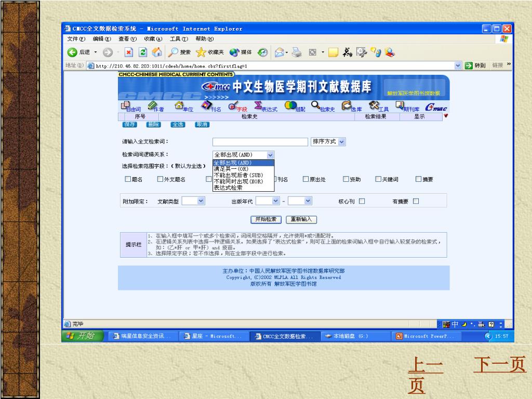532x399 pixels.
Task: Check the 题名 title checkbox
Action: [128, 179]
